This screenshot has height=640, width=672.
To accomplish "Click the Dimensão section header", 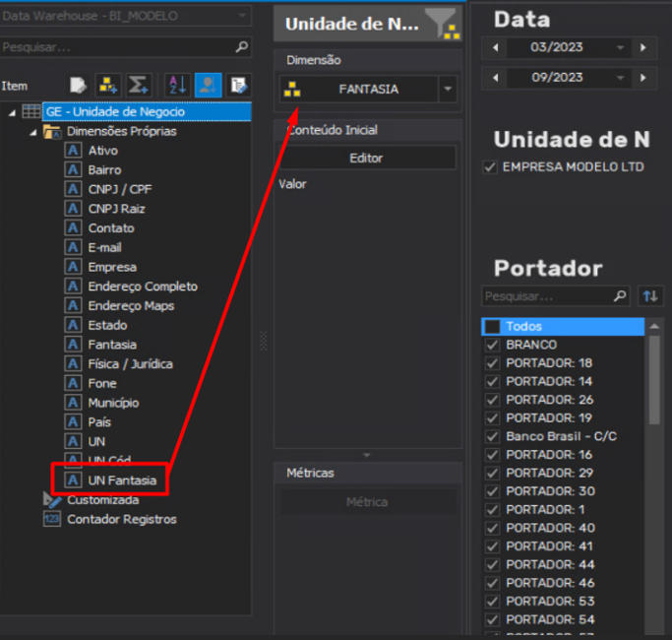I will click(x=368, y=60).
